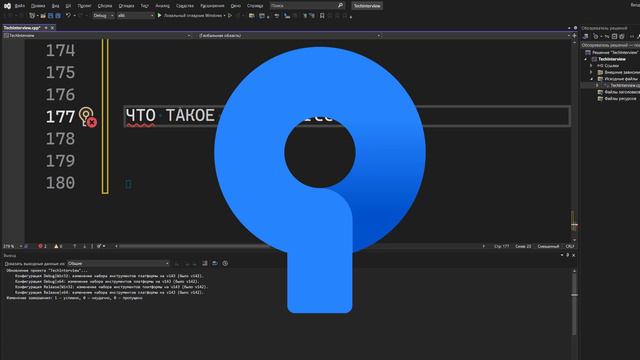Close the TechInterview.cpp tab

click(x=52, y=28)
